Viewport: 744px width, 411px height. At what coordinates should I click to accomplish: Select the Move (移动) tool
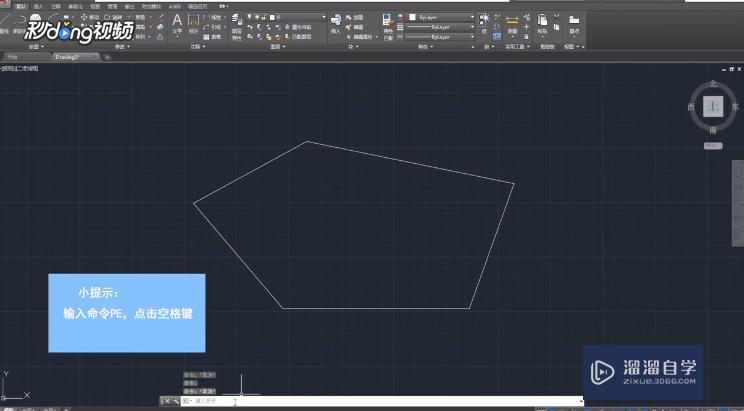coord(90,17)
